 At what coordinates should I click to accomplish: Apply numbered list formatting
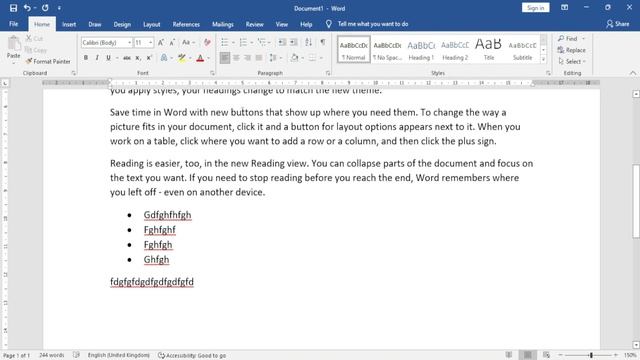tap(243, 42)
